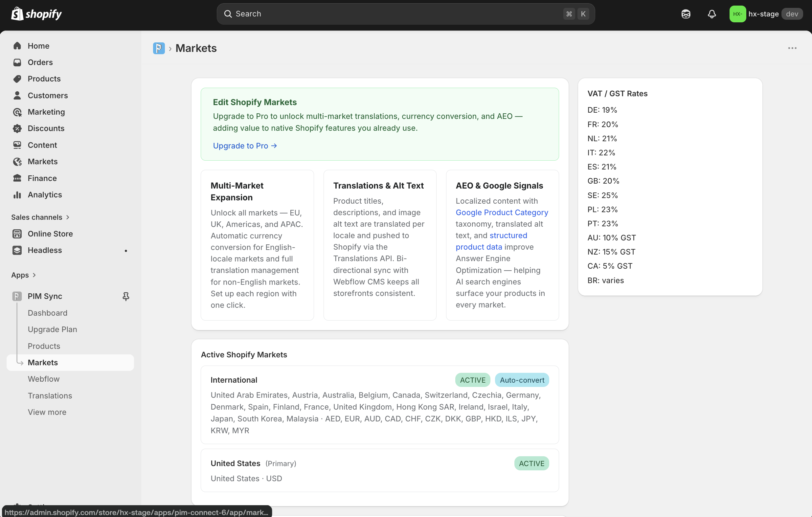
Task: Expand the Apps section
Action: point(24,275)
